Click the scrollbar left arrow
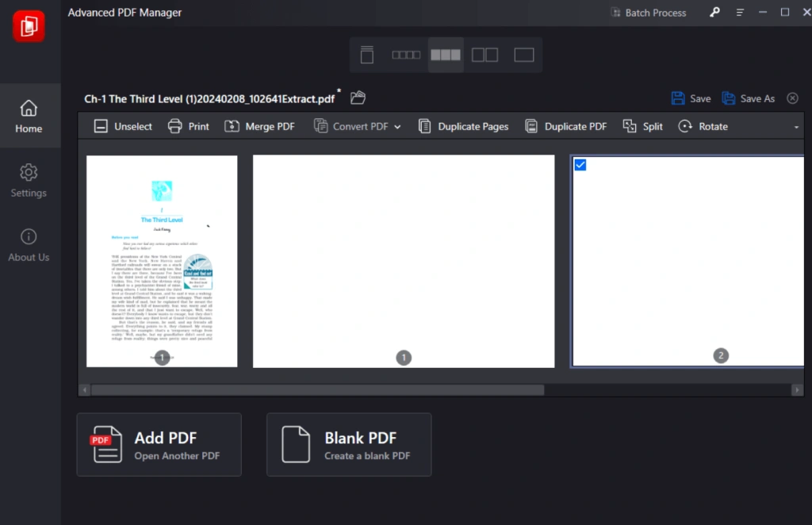812x525 pixels. 85,390
